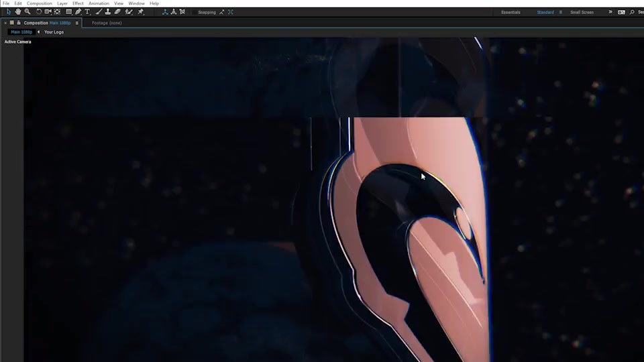The width and height of the screenshot is (644, 362).
Task: Switch to Standard workspace
Action: pyautogui.click(x=545, y=12)
